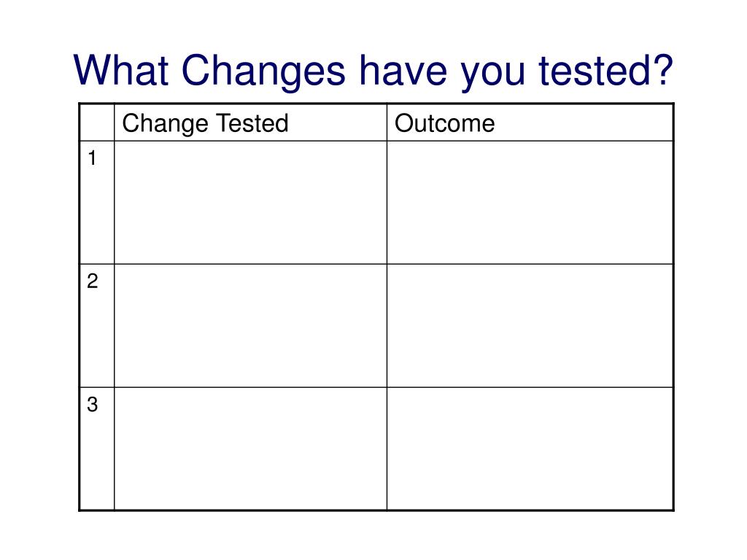Image resolution: width=747 pixels, height=560 pixels.
Task: Click the slide title 'What Changes have you tested?'
Action: click(373, 71)
